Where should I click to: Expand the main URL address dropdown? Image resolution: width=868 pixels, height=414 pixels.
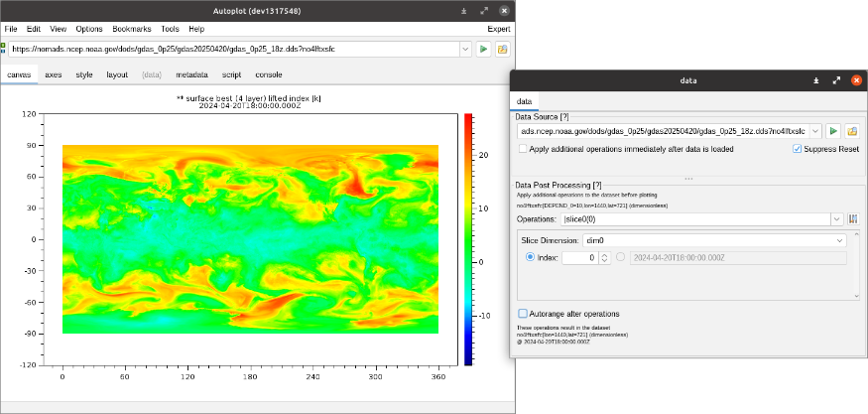coord(465,49)
